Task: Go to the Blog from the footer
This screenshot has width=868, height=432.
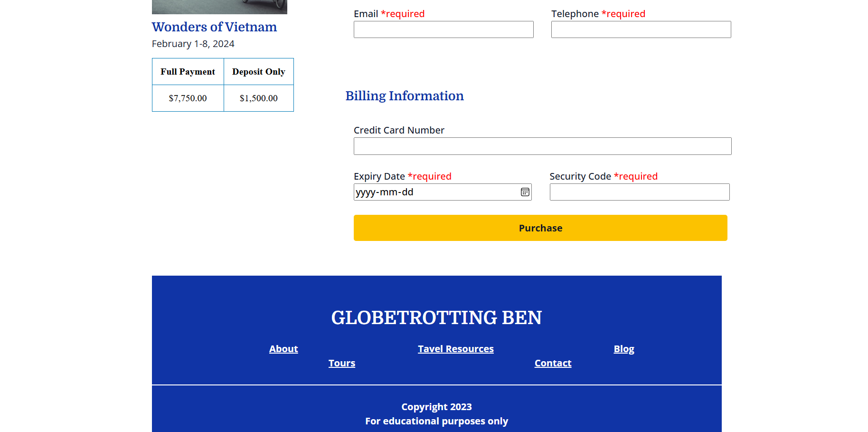Action: (x=623, y=348)
